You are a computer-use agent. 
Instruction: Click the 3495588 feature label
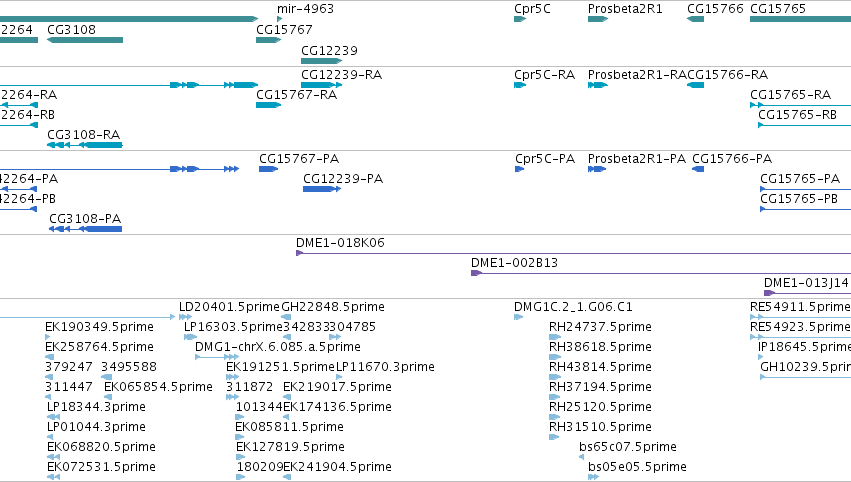(x=129, y=367)
